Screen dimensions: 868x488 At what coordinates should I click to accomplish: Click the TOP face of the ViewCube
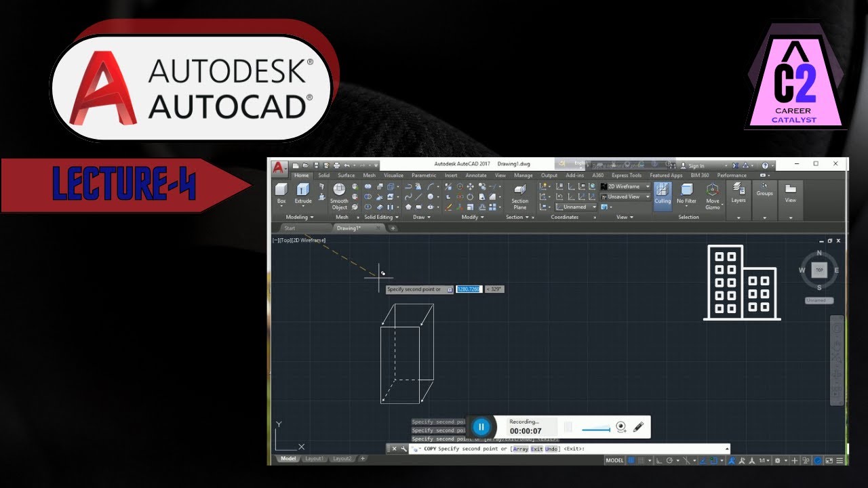[819, 270]
